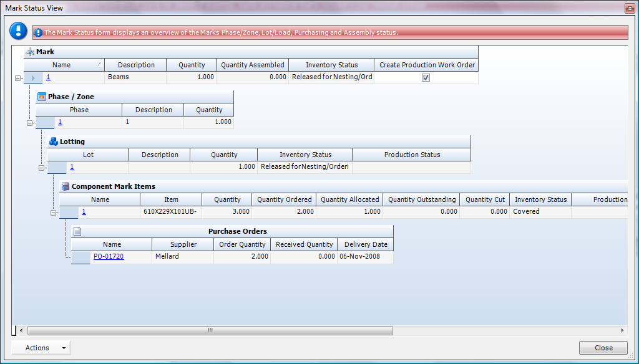Click the Component Mark Items icon
This screenshot has height=364, width=639.
tap(65, 186)
